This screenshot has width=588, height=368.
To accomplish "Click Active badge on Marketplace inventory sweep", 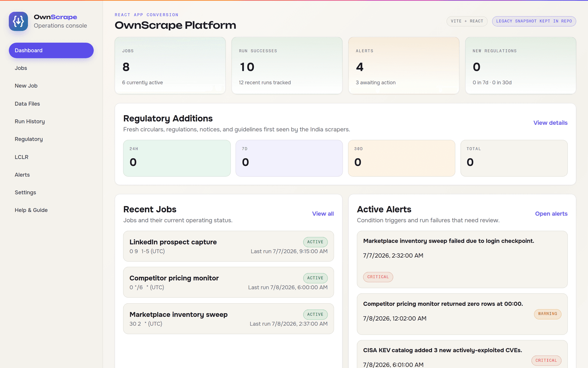I will tap(315, 315).
